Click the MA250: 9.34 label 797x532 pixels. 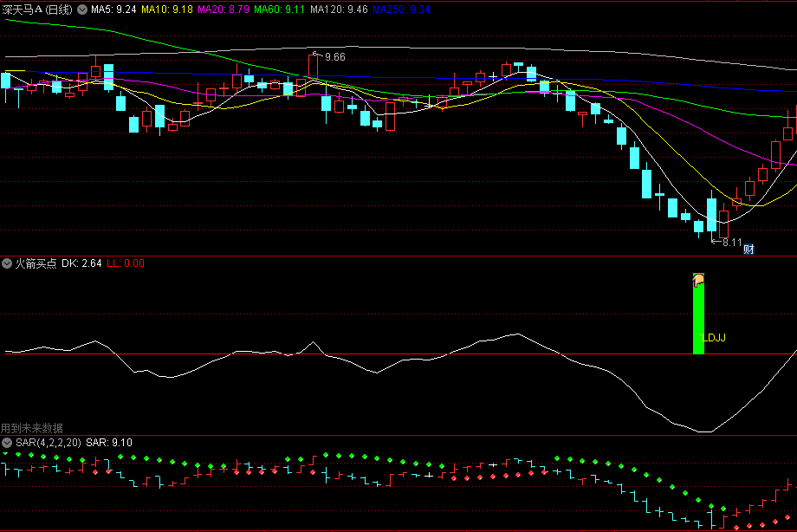point(402,10)
